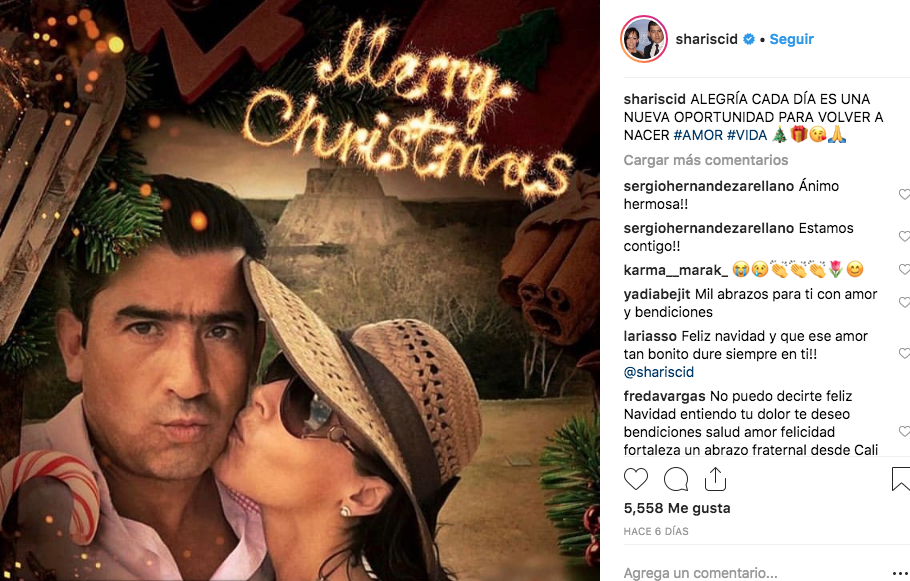The height and width of the screenshot is (581, 910).
Task: Follow the account via Seguir
Action: pos(792,39)
